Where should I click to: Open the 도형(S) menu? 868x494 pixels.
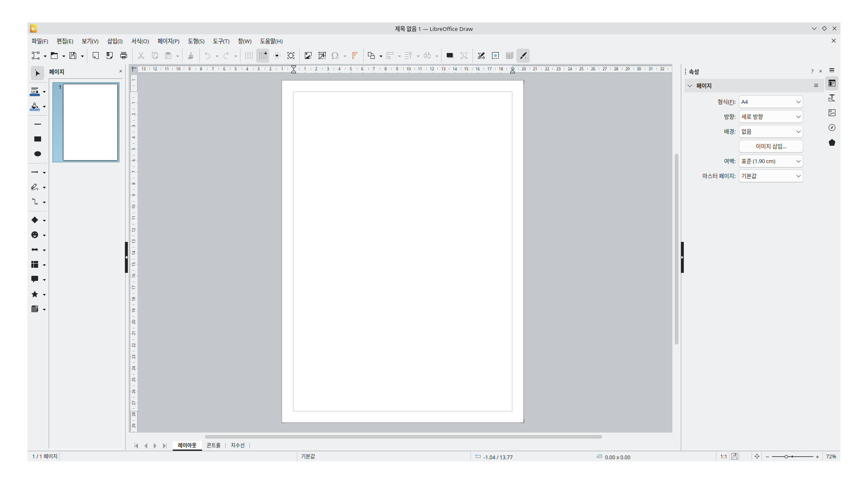coord(196,41)
